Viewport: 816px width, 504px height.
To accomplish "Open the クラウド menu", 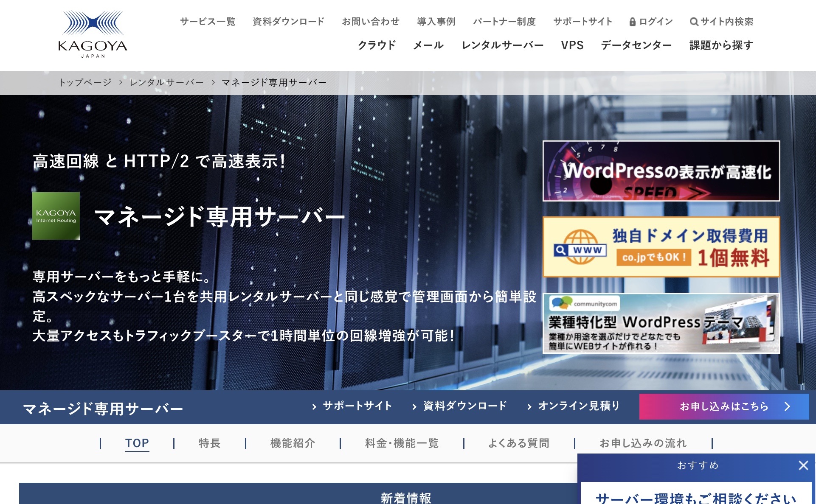I will (377, 45).
